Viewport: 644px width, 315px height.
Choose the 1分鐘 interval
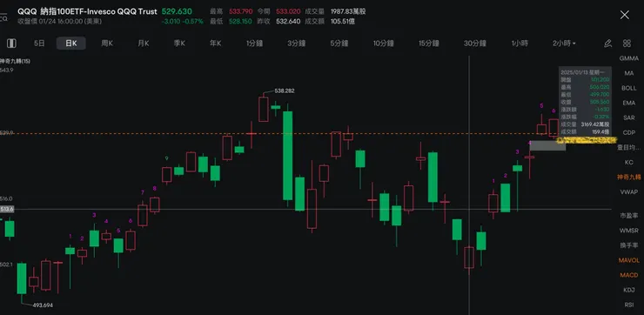(x=255, y=44)
